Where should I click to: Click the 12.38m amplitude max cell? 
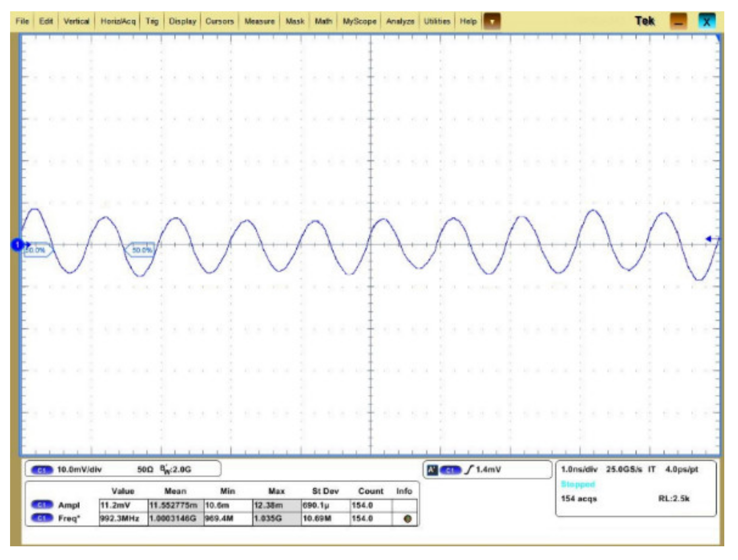click(x=277, y=506)
